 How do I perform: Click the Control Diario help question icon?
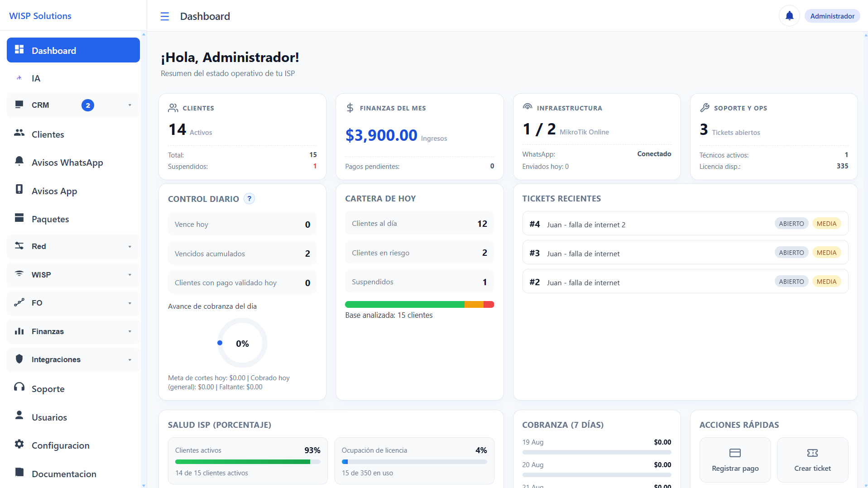[249, 199]
